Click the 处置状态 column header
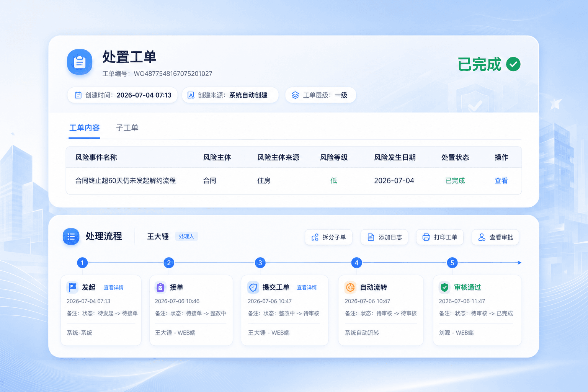Screen dimensions: 588x392 coord(455,157)
